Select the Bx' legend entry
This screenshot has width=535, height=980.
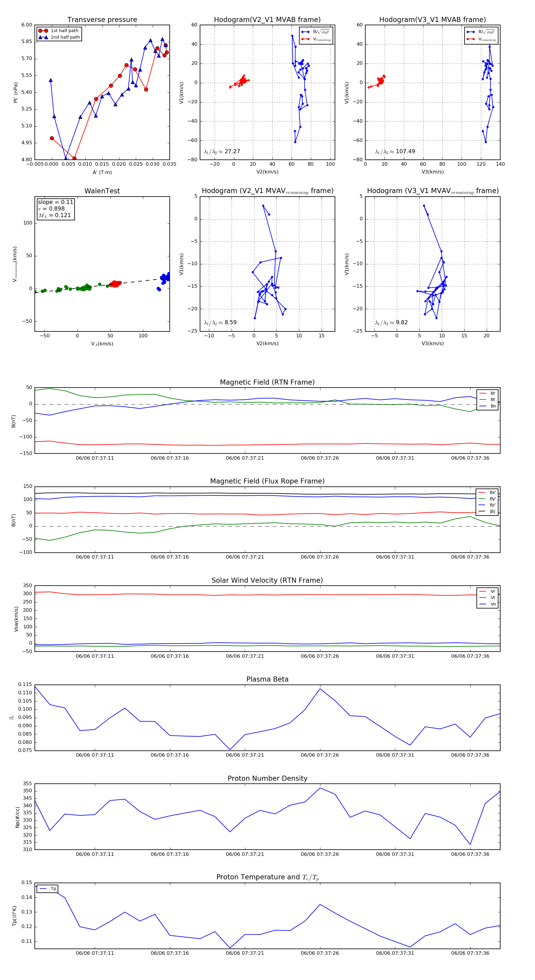[x=487, y=492]
